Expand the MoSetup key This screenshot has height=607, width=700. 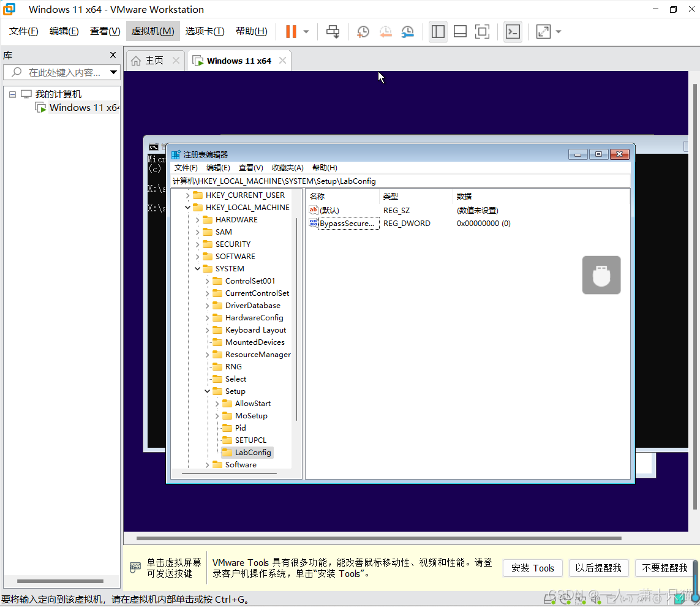(x=217, y=416)
